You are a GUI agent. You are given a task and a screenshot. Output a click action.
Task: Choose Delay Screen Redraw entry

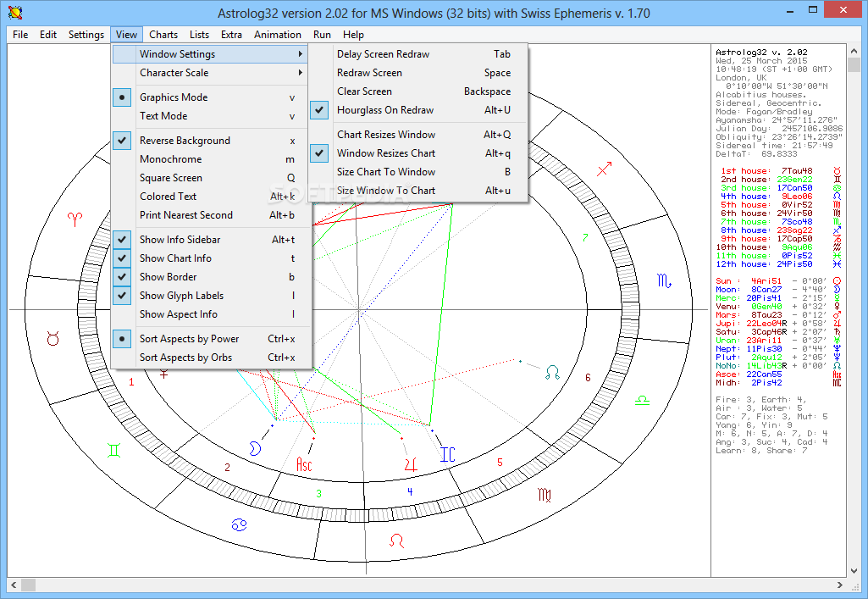pos(418,54)
